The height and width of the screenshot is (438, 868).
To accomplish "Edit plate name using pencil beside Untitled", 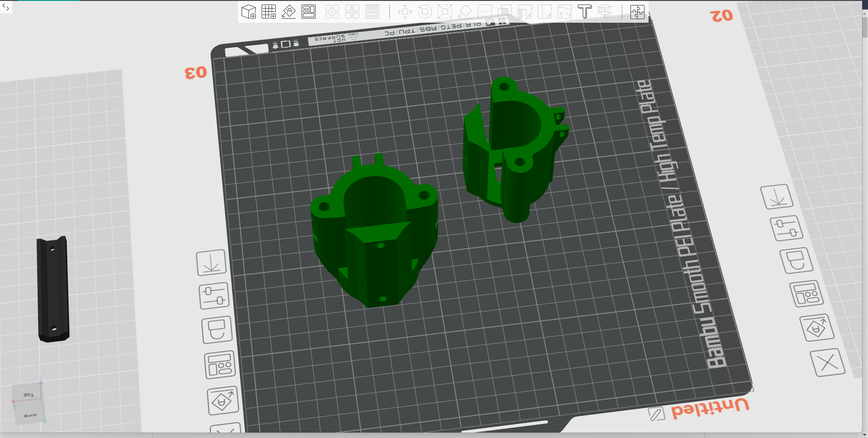I will [x=656, y=414].
